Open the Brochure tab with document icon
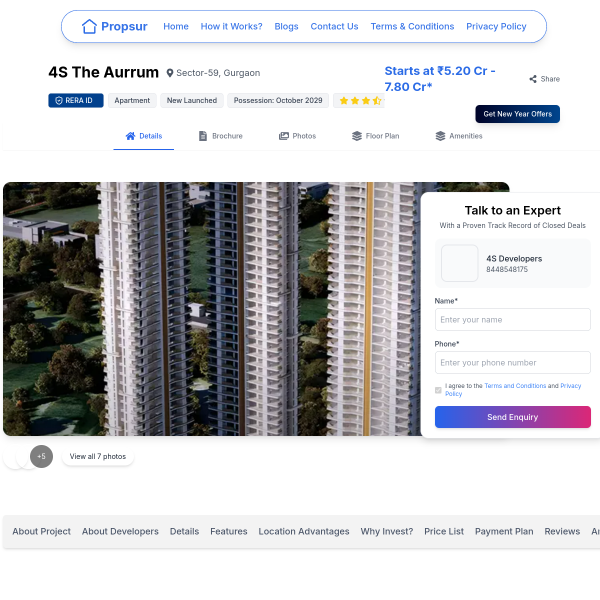600x600 pixels. point(220,136)
